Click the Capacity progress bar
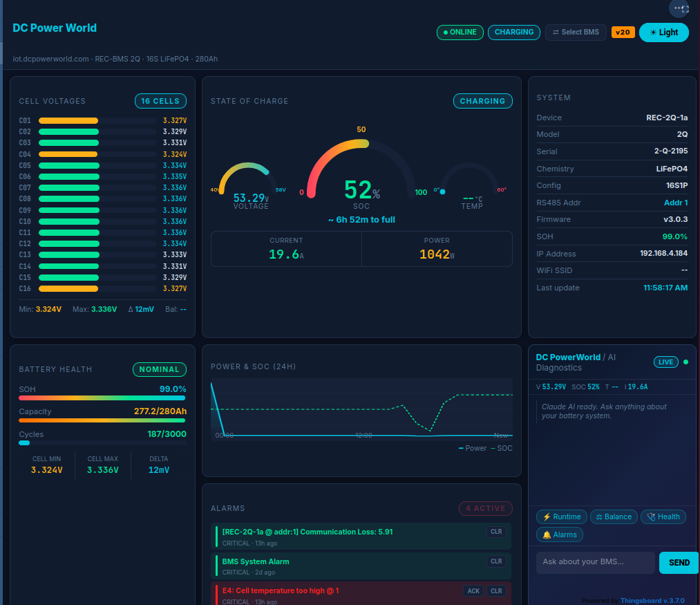 pyautogui.click(x=102, y=420)
